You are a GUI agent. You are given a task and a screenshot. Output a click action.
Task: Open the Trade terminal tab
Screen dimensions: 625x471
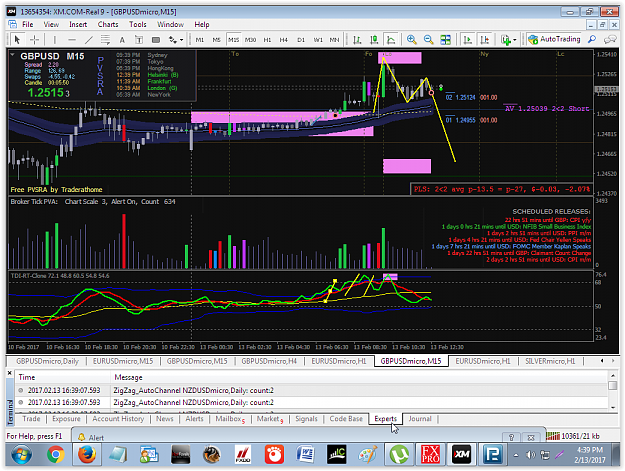pos(31,419)
